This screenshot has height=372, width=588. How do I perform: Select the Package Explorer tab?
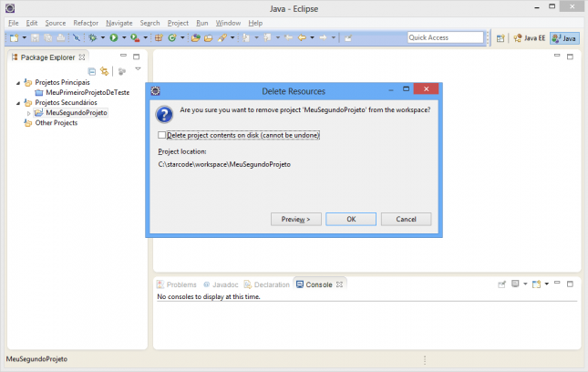(x=48, y=57)
